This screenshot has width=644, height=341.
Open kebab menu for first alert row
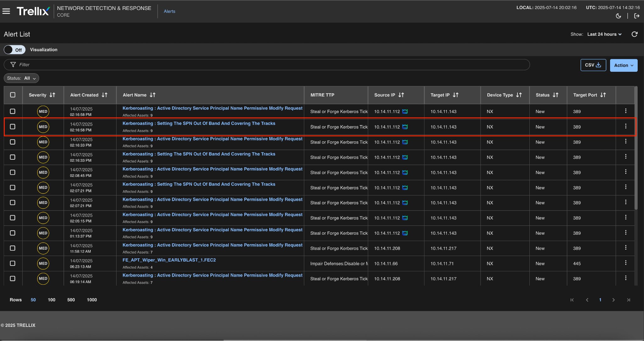tap(625, 111)
